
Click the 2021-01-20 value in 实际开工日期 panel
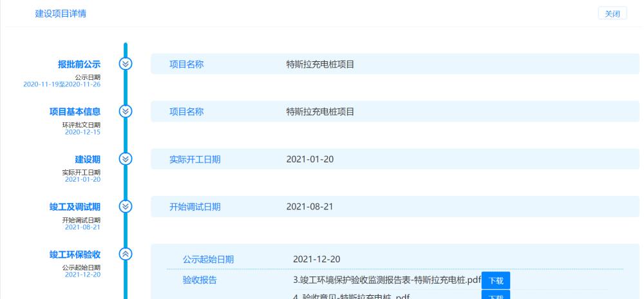310,159
